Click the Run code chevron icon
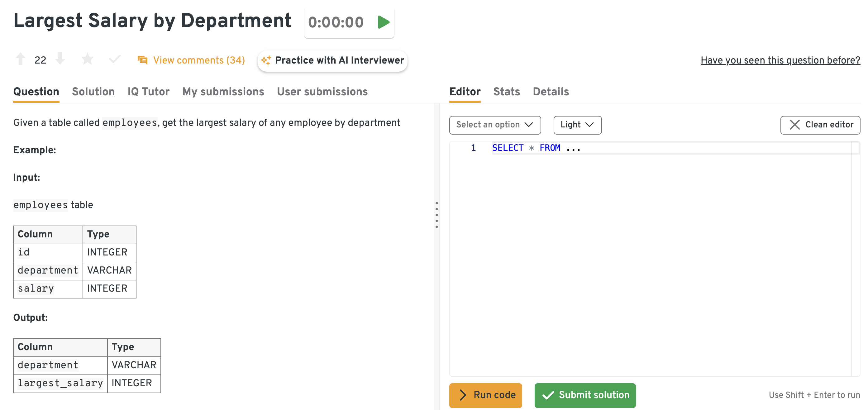 click(x=463, y=395)
